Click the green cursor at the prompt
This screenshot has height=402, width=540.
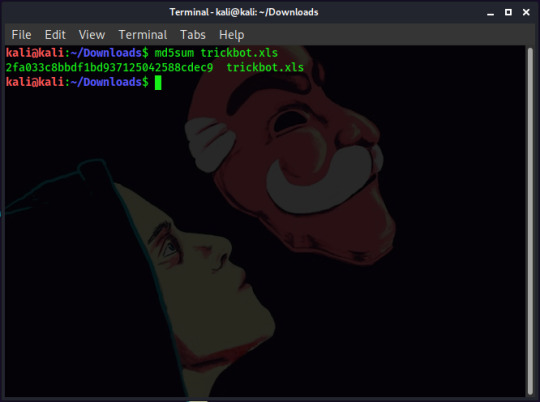(158, 82)
